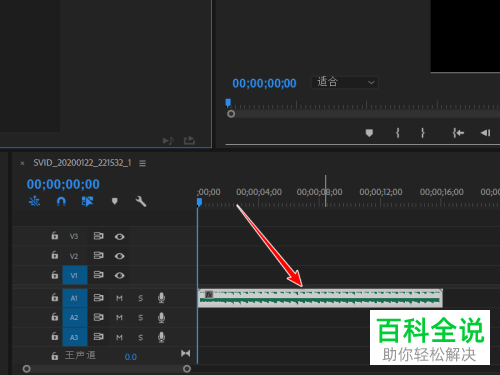The width and height of the screenshot is (500, 375).
Task: Click program monitor zoom scroll handle
Action: pos(231,114)
